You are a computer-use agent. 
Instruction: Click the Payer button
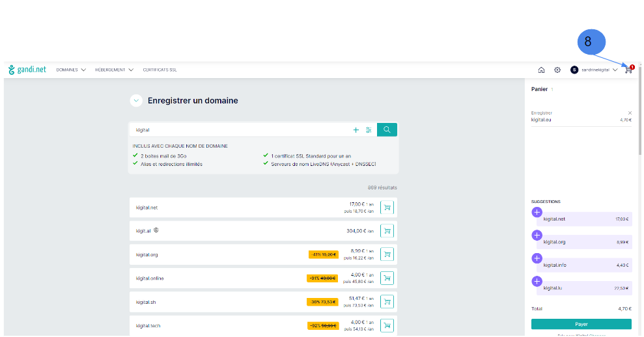pos(581,324)
